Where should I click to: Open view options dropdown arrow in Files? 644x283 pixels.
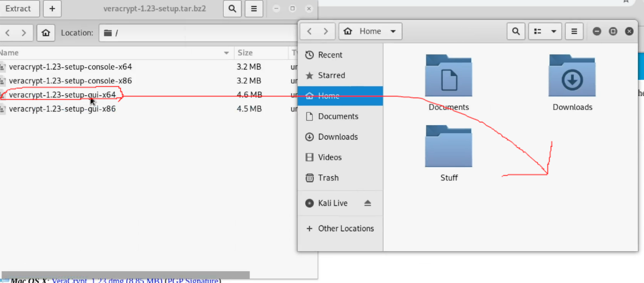click(553, 31)
